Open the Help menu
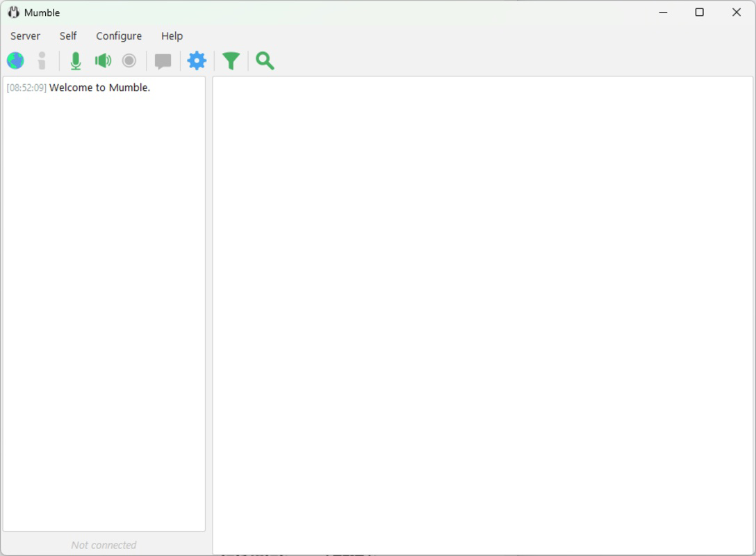Screen dimensions: 756x556 coord(172,35)
